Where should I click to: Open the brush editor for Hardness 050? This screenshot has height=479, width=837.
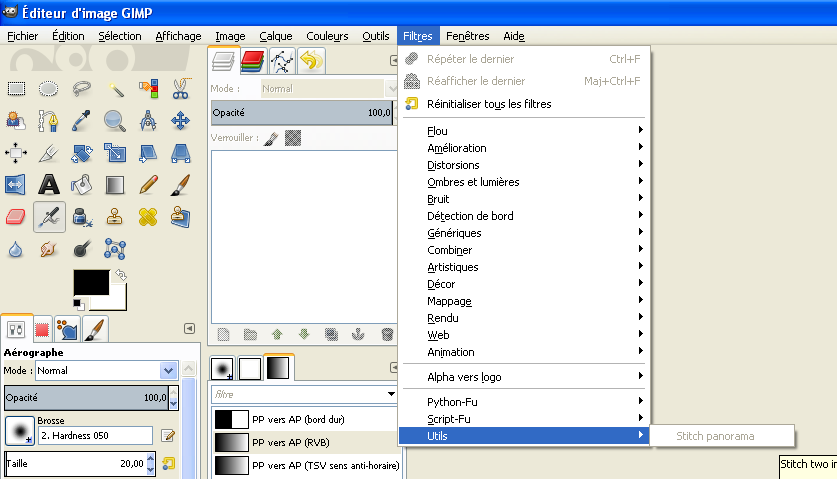coord(168,436)
